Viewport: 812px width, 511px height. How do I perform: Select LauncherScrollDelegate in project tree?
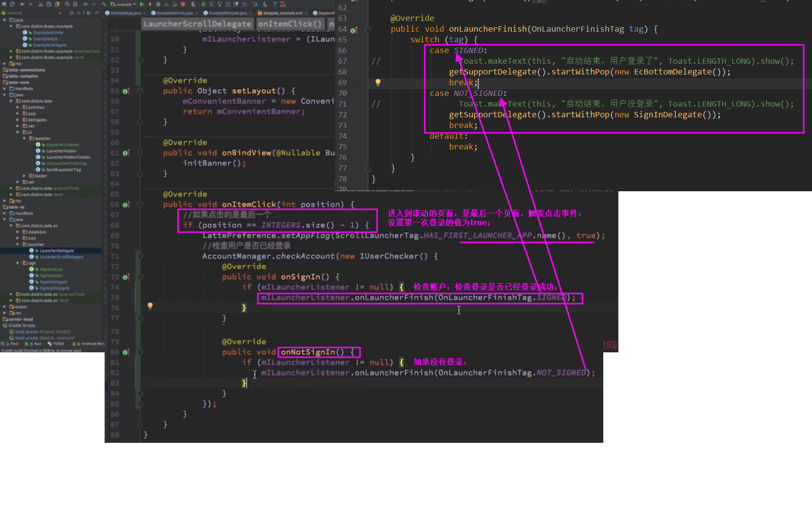coord(56,257)
